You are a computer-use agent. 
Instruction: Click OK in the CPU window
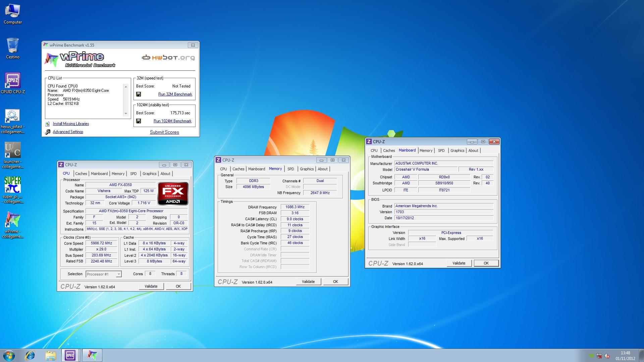point(178,286)
